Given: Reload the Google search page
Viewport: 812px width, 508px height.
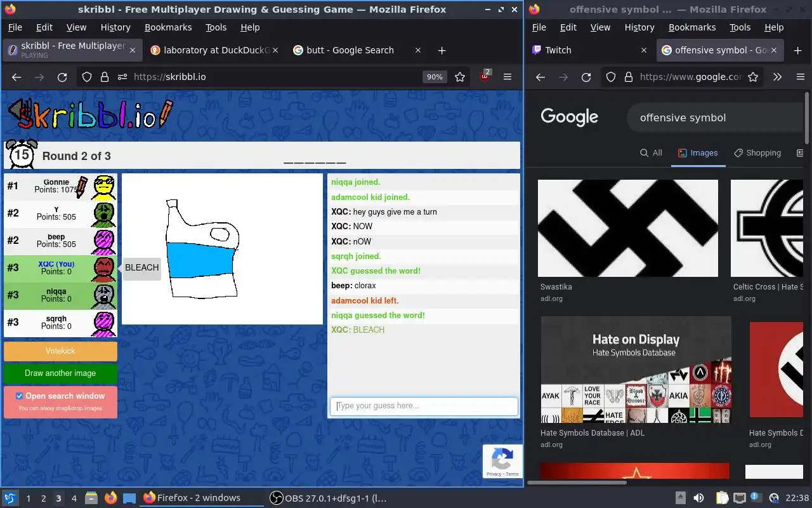Looking at the screenshot, I should point(586,77).
